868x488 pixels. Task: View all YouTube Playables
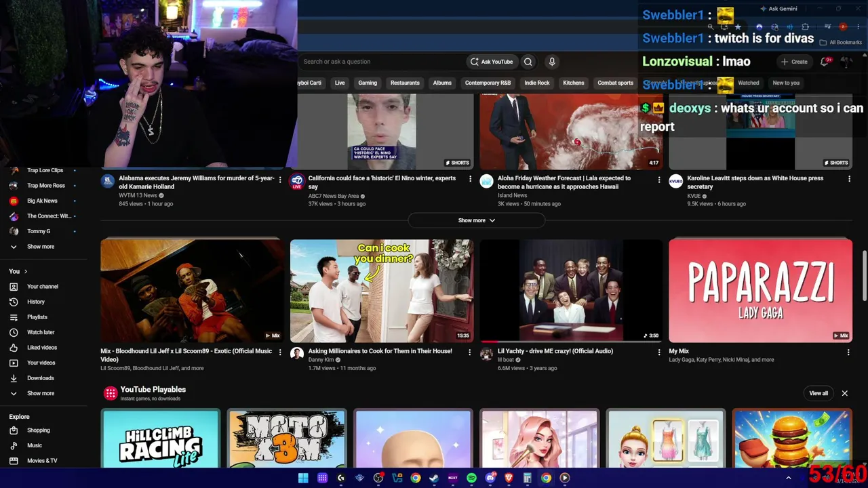click(818, 393)
